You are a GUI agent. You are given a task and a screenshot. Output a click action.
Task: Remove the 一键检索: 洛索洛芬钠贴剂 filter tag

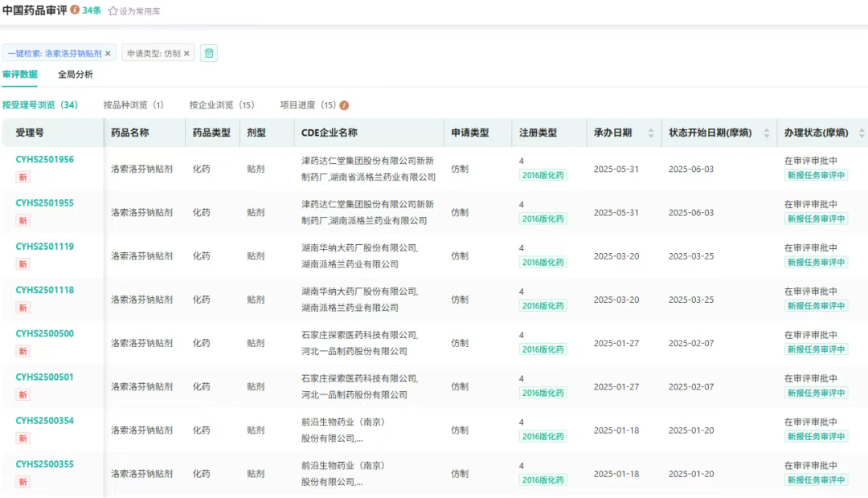[108, 54]
